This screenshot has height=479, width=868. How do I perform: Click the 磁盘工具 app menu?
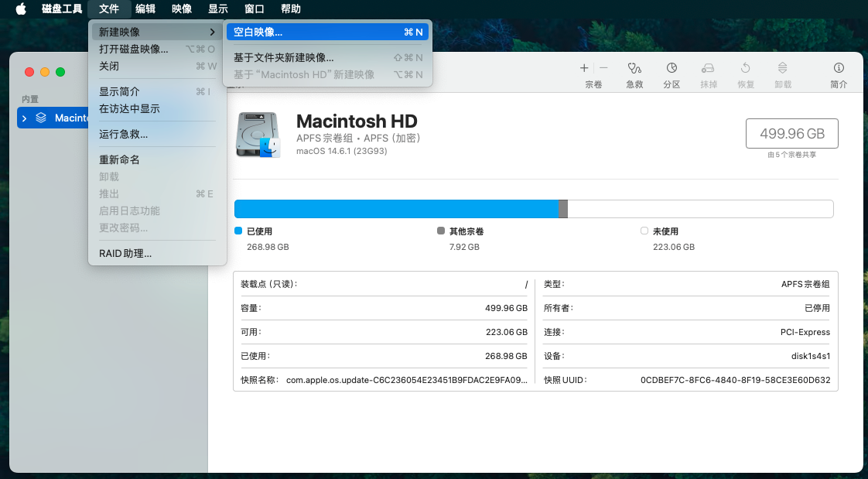pos(62,9)
